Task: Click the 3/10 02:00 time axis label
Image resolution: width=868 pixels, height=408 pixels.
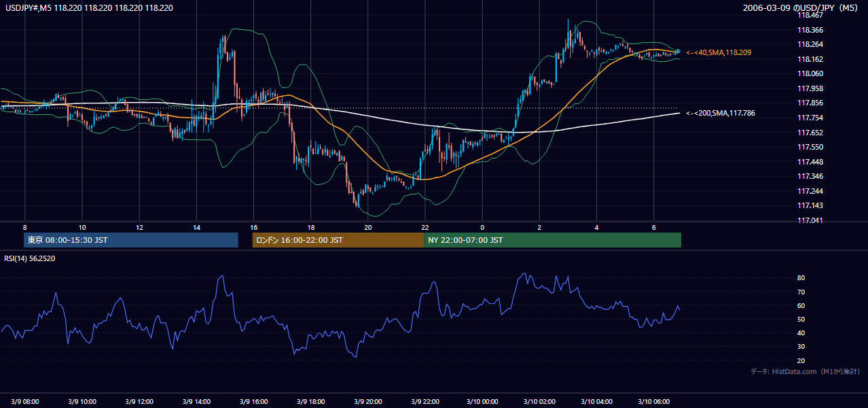Action: [539, 401]
